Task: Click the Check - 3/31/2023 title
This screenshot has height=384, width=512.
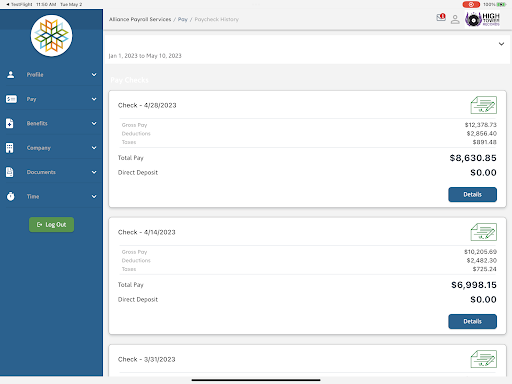Action: pos(147,359)
